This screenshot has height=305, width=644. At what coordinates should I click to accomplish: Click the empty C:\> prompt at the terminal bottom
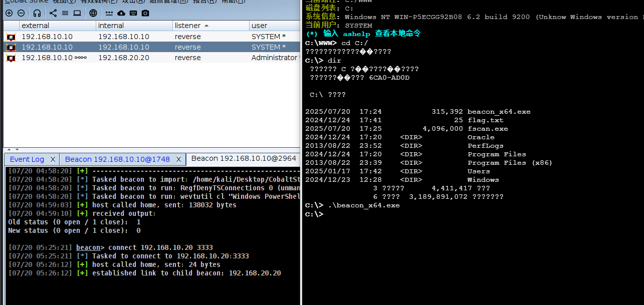click(314, 214)
